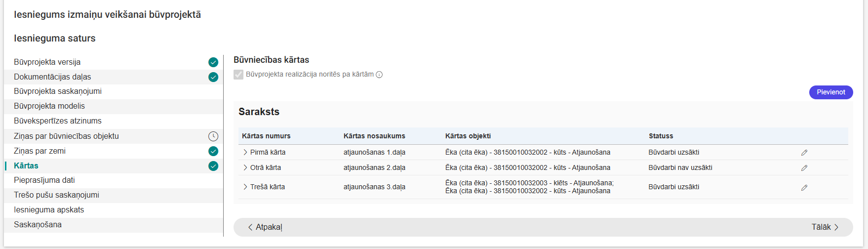868x249 pixels.
Task: Click Kārtas numurs column header
Action: click(x=266, y=136)
